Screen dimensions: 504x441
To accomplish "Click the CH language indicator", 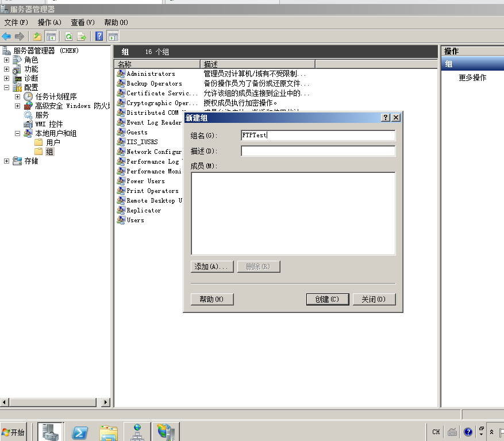I will tap(436, 432).
